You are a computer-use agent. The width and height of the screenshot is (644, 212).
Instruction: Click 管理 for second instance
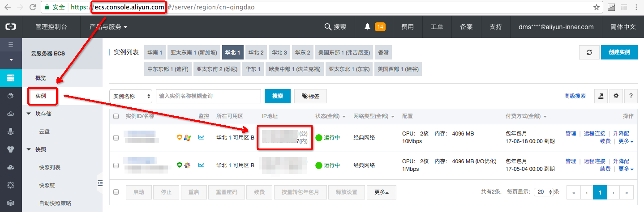click(x=571, y=161)
